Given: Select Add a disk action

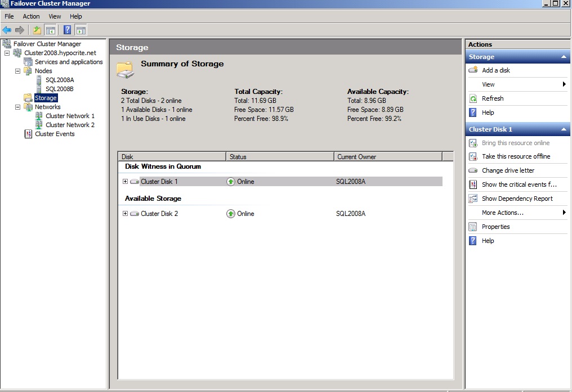Looking at the screenshot, I should (496, 70).
